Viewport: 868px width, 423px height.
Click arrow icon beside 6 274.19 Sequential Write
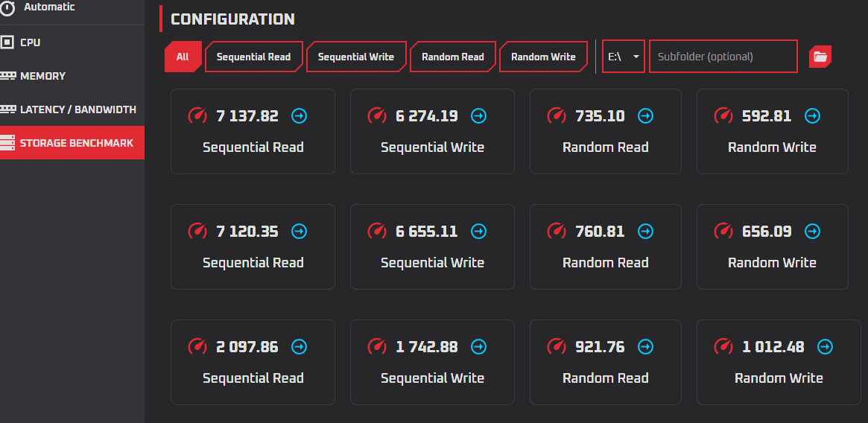[479, 116]
